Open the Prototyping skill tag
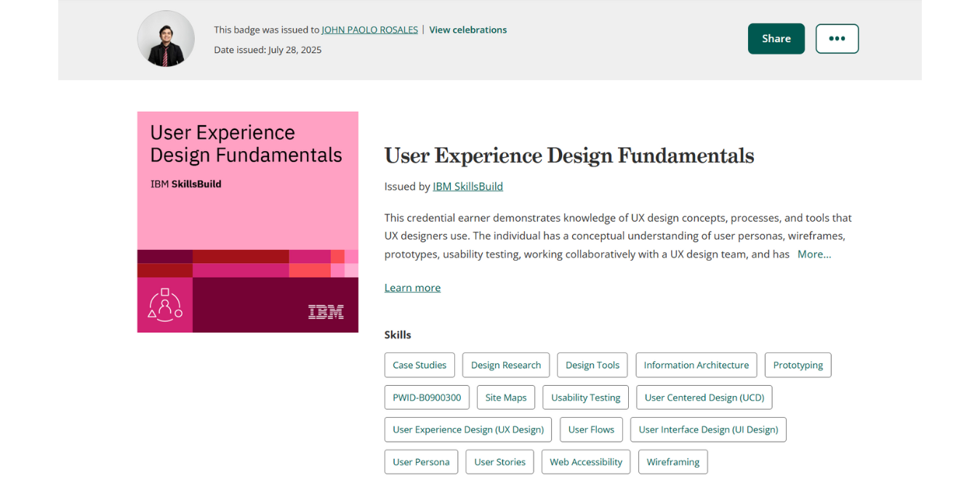The image size is (980, 494). [x=798, y=365]
